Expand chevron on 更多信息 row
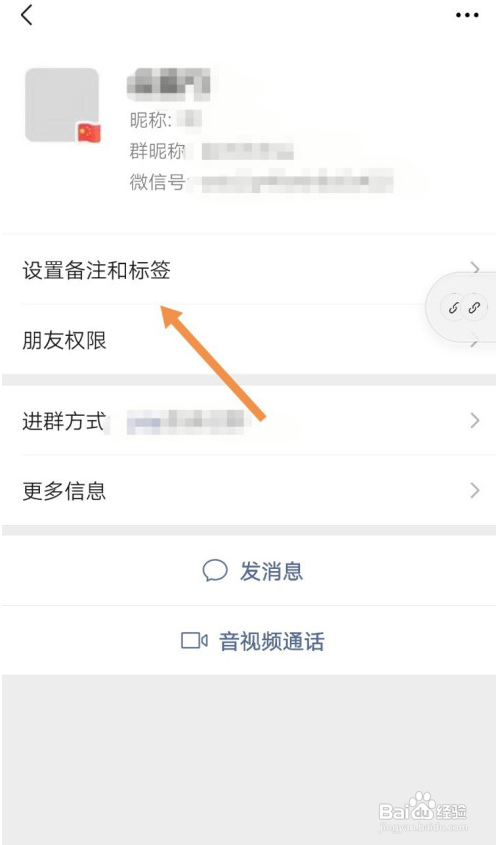This screenshot has width=496, height=845. (475, 490)
